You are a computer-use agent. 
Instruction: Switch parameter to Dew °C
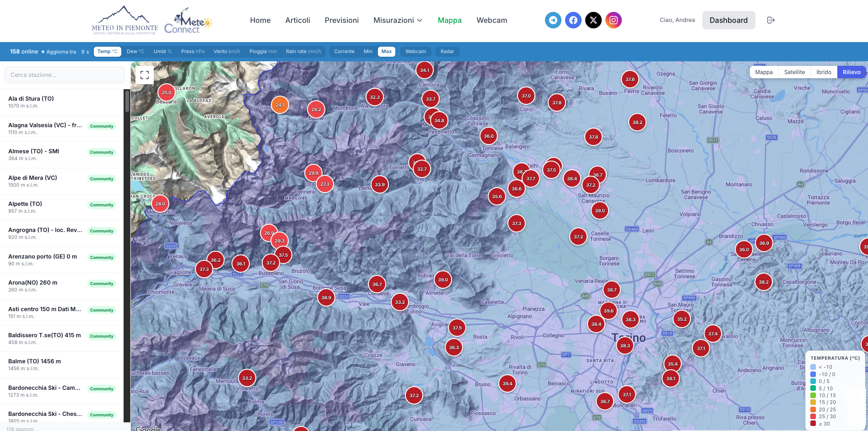click(x=135, y=51)
